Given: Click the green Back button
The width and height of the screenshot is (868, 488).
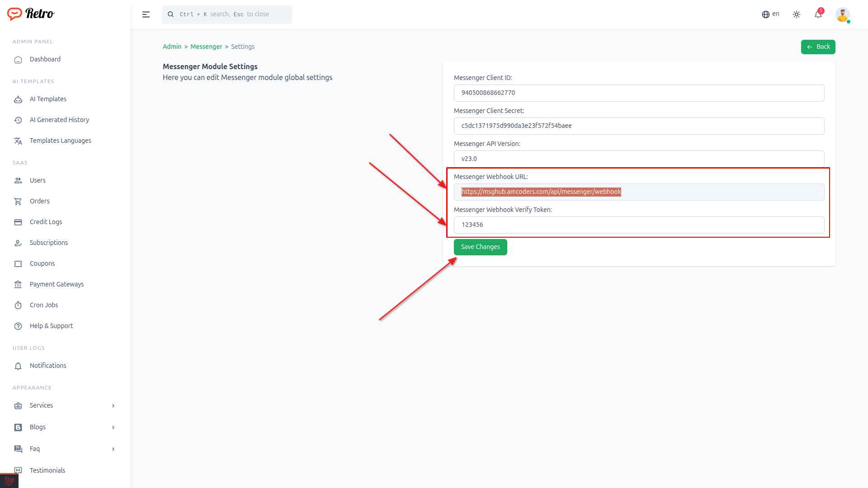Looking at the screenshot, I should point(818,47).
